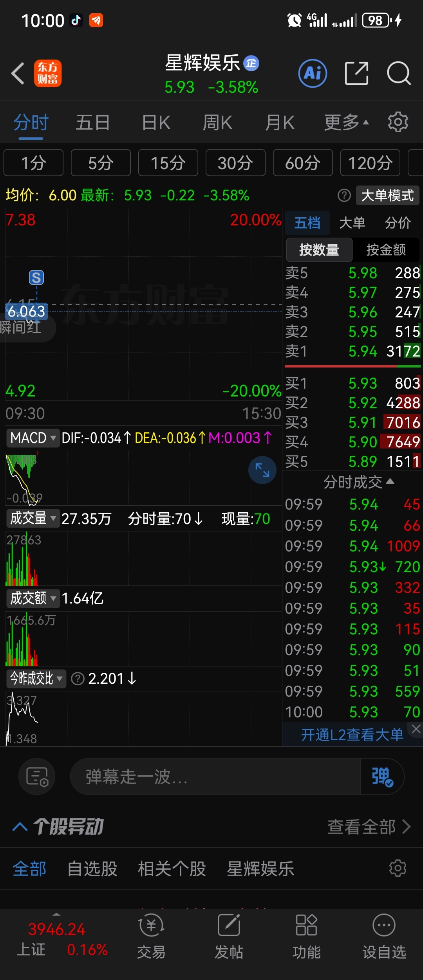This screenshot has width=423, height=980.
Task: Tap the 6.063 price label on chart
Action: pyautogui.click(x=26, y=312)
